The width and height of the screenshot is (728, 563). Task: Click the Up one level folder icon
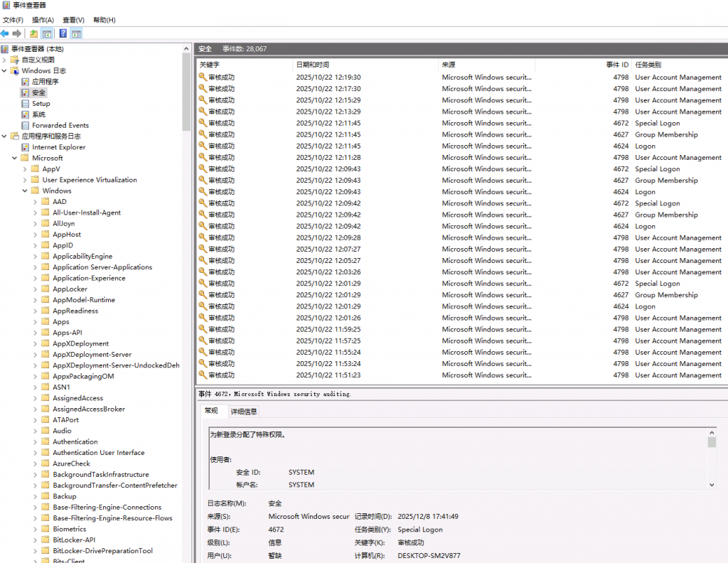coord(33,33)
